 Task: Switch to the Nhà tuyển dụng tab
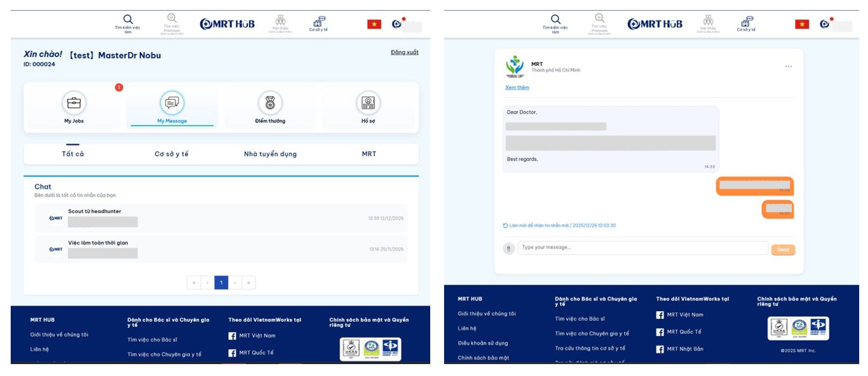270,154
